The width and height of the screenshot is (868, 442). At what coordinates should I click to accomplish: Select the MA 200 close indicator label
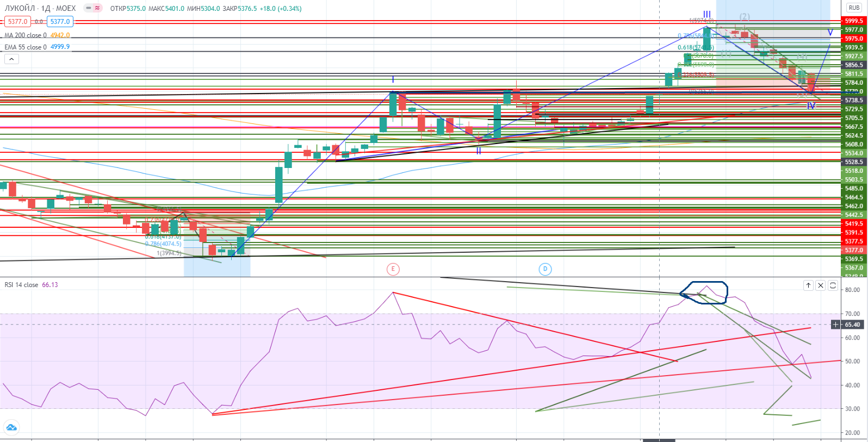tap(26, 35)
